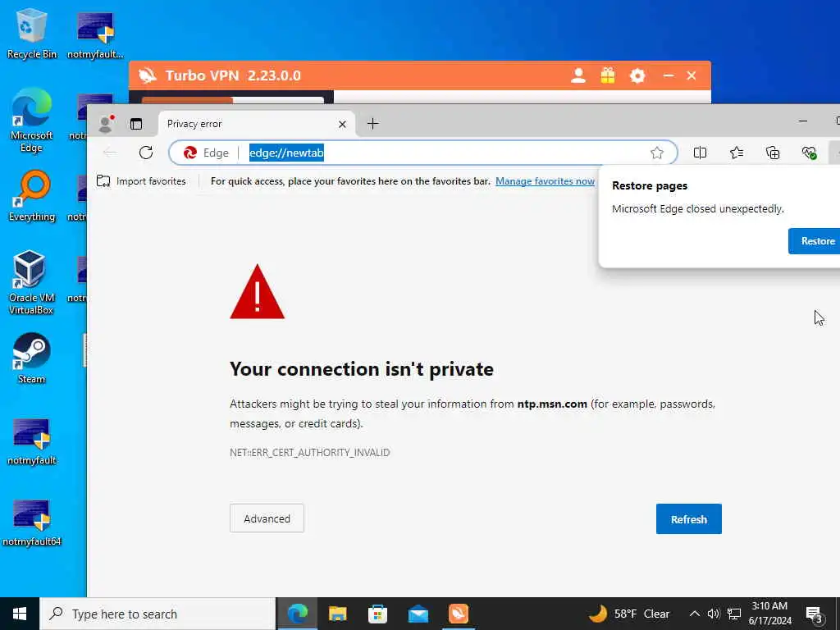Image resolution: width=840 pixels, height=630 pixels.
Task: Click the Turbo VPN gift box icon
Action: (608, 75)
